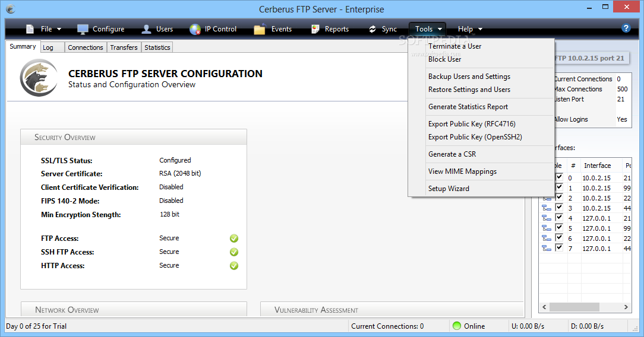
Task: Click the Security Overview section header
Action: click(x=134, y=137)
